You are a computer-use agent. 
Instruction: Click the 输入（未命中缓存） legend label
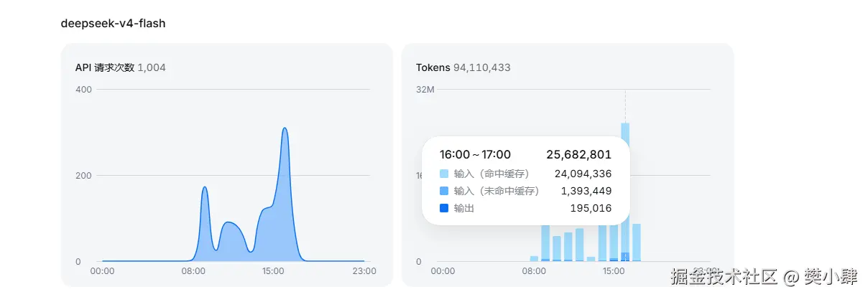pyautogui.click(x=497, y=191)
